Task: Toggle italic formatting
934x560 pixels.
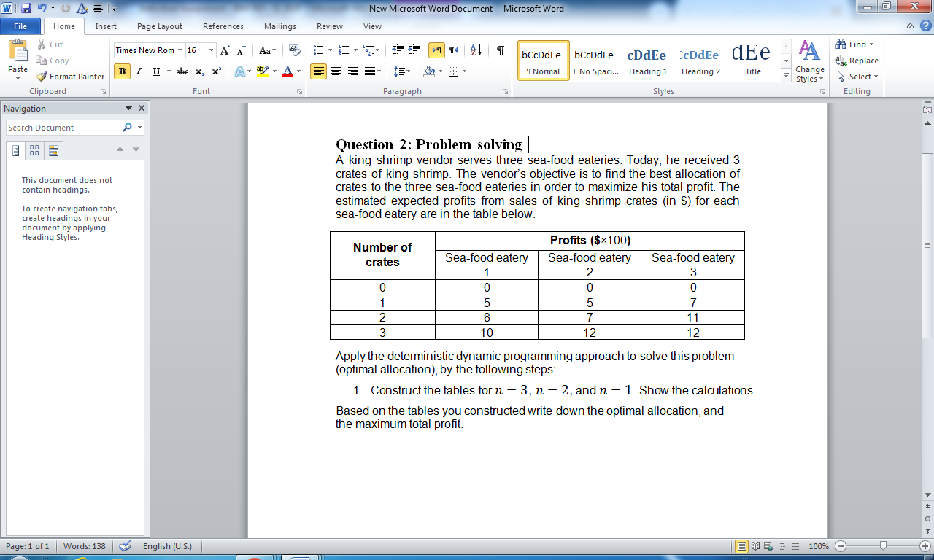Action: point(139,71)
